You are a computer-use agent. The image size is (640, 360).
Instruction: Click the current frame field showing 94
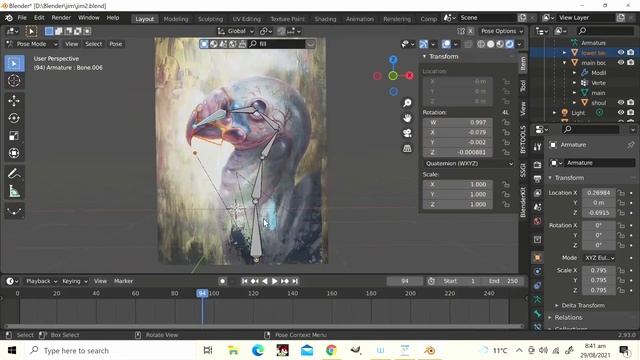click(404, 281)
